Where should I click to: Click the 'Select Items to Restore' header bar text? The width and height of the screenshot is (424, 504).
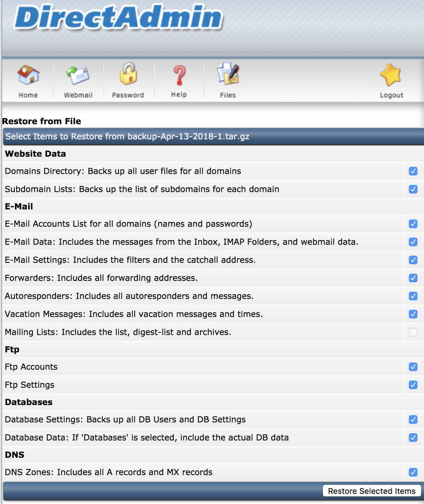(127, 136)
